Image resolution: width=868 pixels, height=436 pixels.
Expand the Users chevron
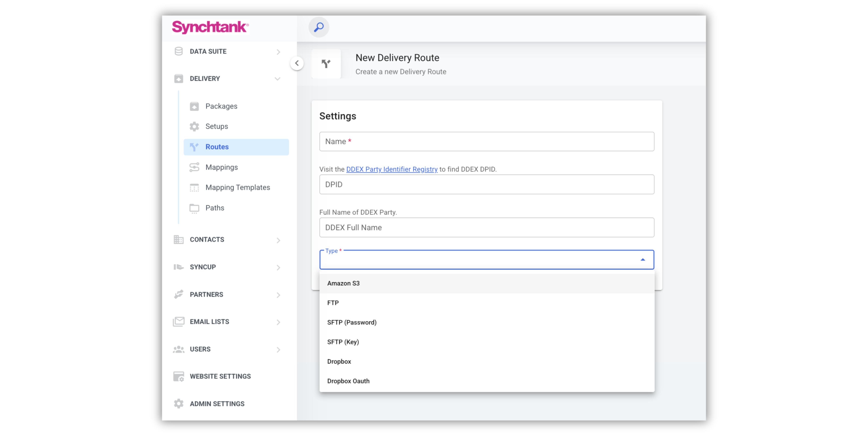click(278, 350)
